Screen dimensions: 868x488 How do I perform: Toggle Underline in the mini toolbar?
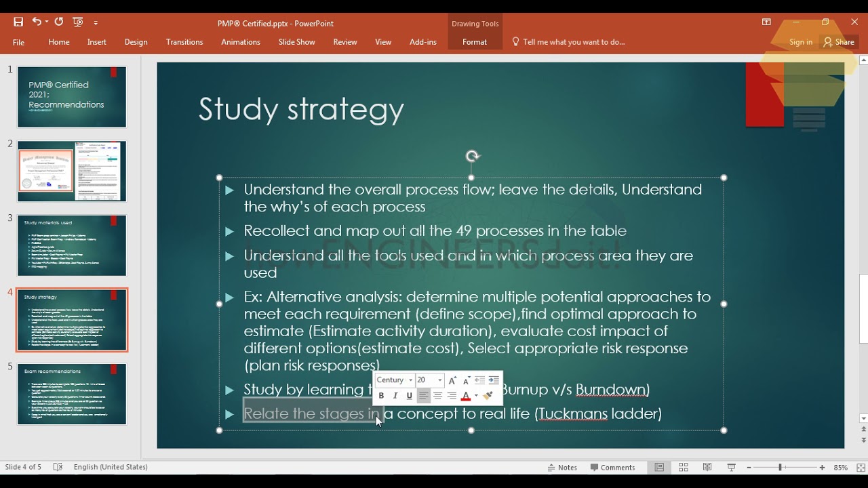click(409, 396)
